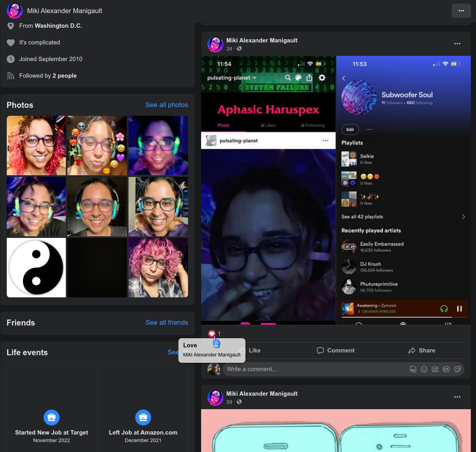Click the briefcase icon for Target job event
The height and width of the screenshot is (452, 476).
[52, 417]
